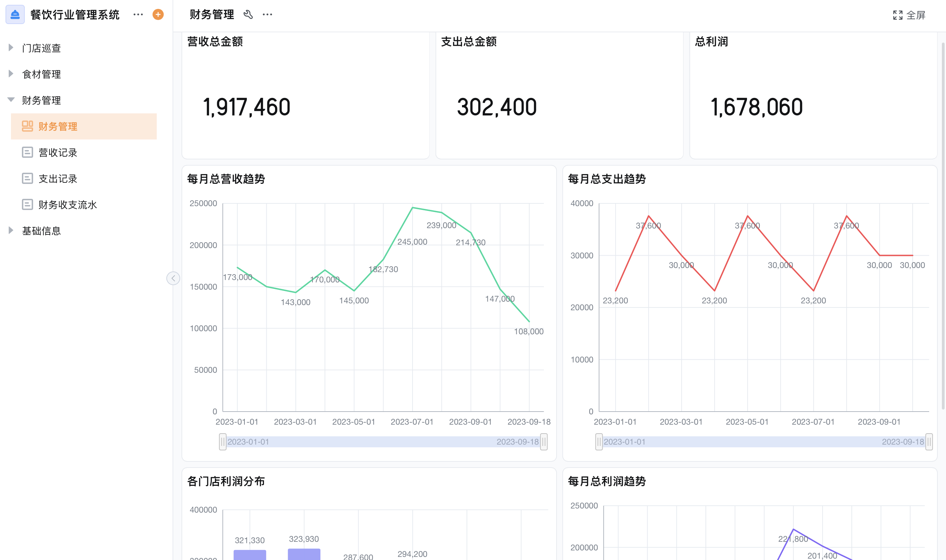Click the 143,000 data label on revenue chart
Image resolution: width=946 pixels, height=560 pixels.
pos(296,302)
